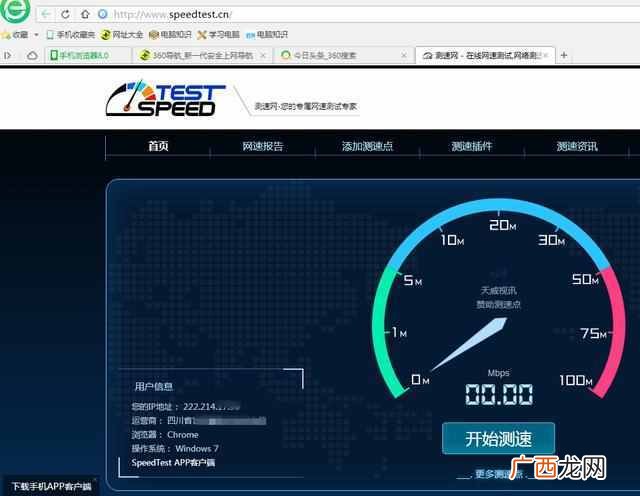Screen dimensions: 640x496
Task: Click 下载手机APP客户端 banner
Action: click(51, 486)
